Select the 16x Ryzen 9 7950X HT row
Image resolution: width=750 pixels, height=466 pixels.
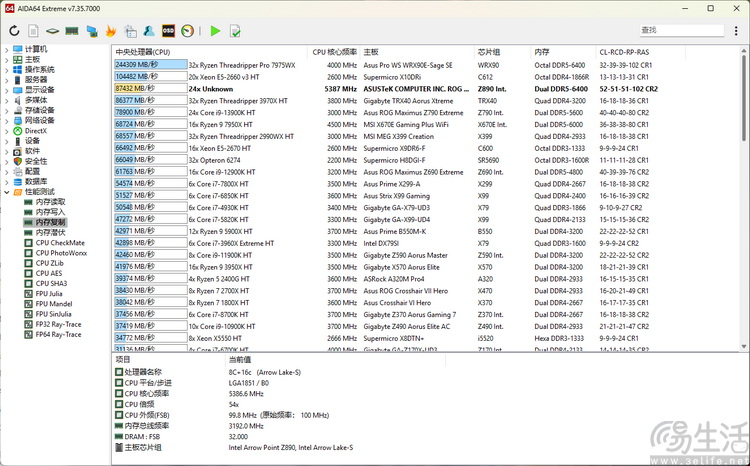[x=386, y=124]
